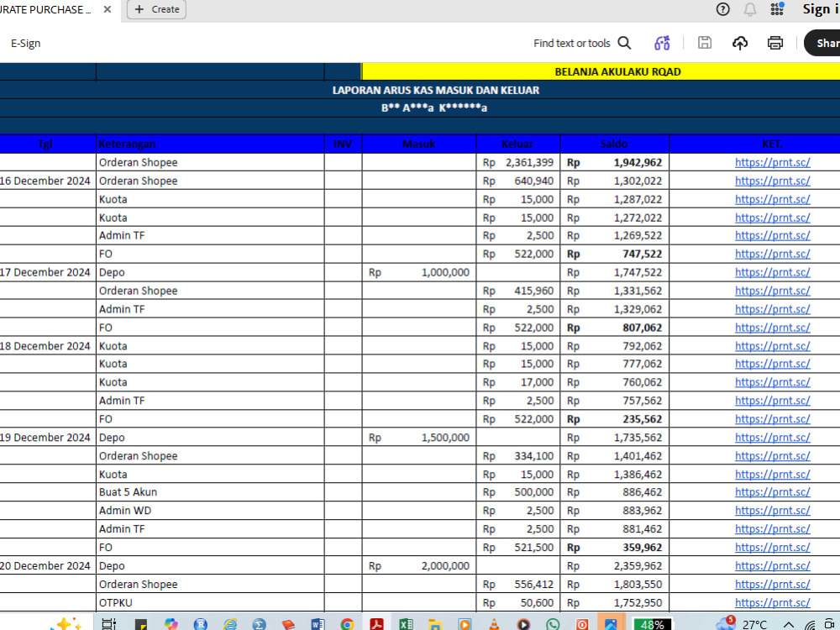Open prnt.sc link in OTPKU row

click(x=772, y=602)
